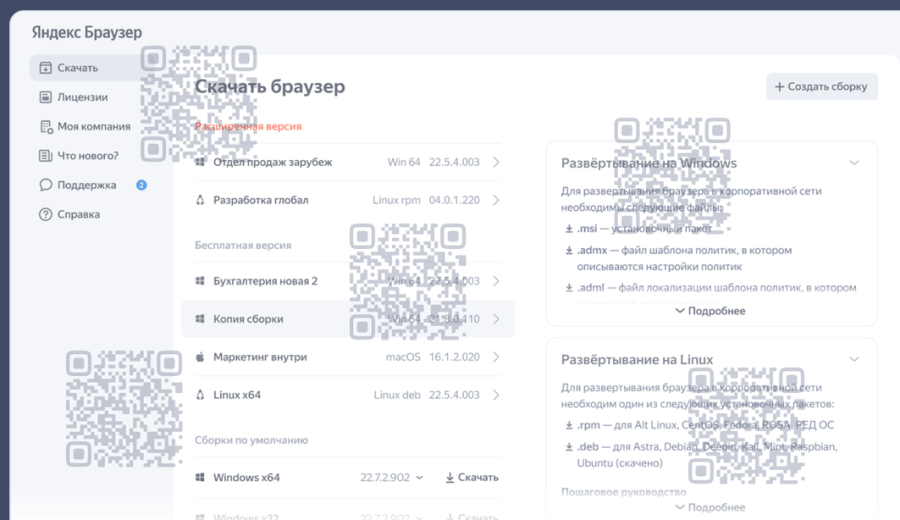Click the Яндекс Браузер title logo
Screen dimensions: 900x520
click(87, 32)
